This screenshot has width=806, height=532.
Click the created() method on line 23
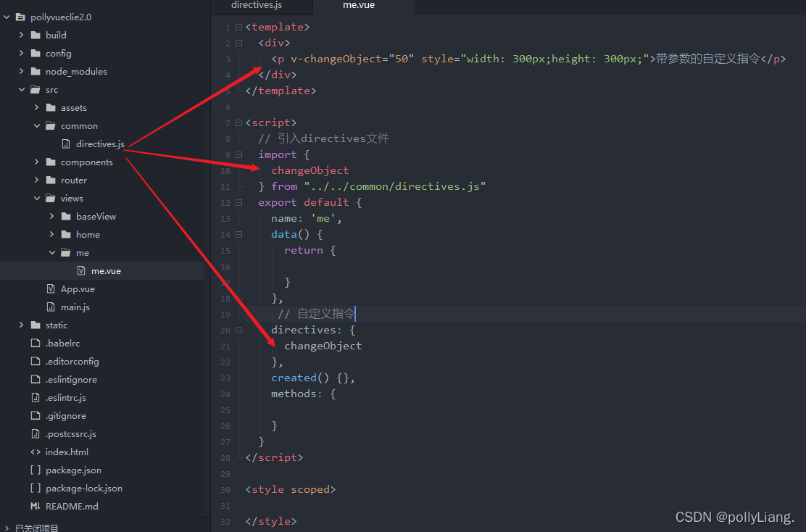click(301, 378)
